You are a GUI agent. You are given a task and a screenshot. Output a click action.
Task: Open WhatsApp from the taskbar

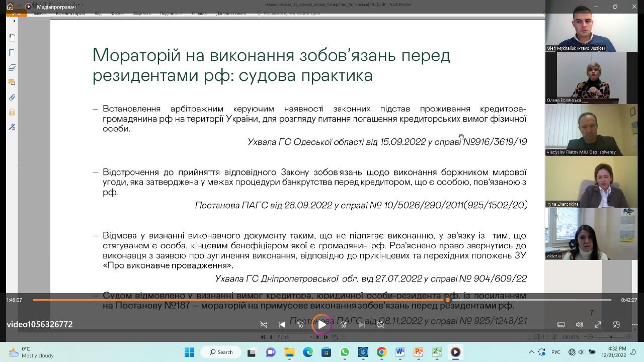click(x=345, y=352)
